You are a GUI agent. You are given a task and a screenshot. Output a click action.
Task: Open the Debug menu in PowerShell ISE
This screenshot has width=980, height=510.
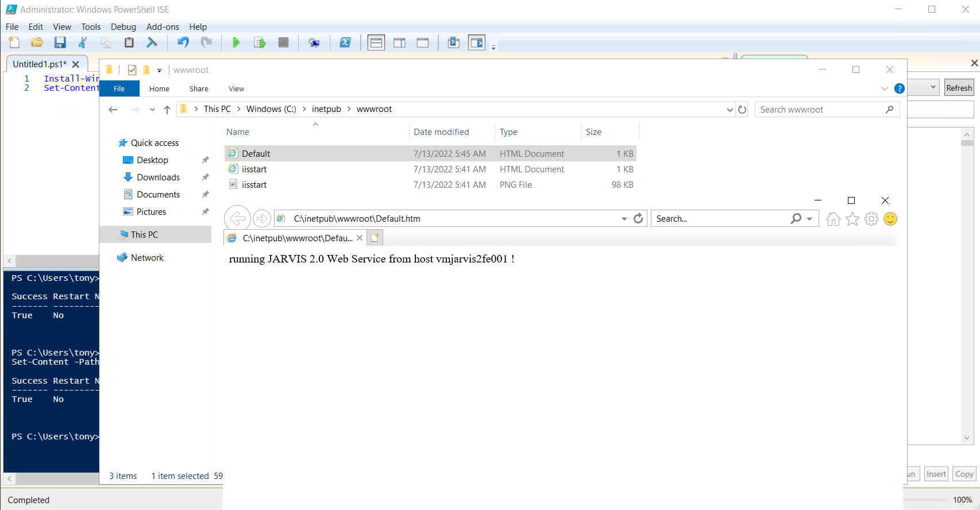click(124, 27)
